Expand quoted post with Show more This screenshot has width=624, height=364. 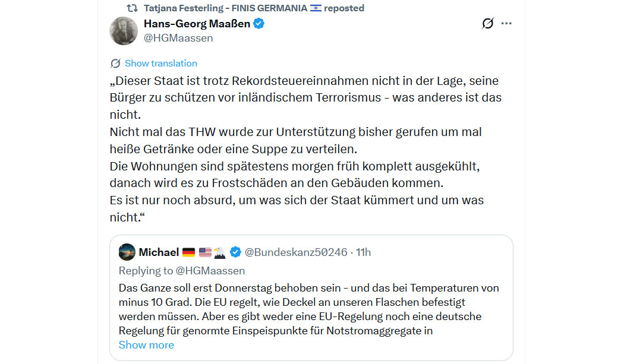146,345
